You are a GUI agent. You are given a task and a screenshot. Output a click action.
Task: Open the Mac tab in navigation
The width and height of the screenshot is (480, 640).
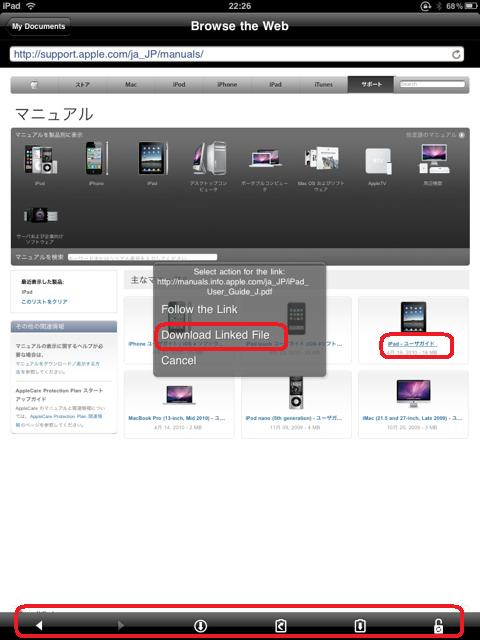(131, 84)
